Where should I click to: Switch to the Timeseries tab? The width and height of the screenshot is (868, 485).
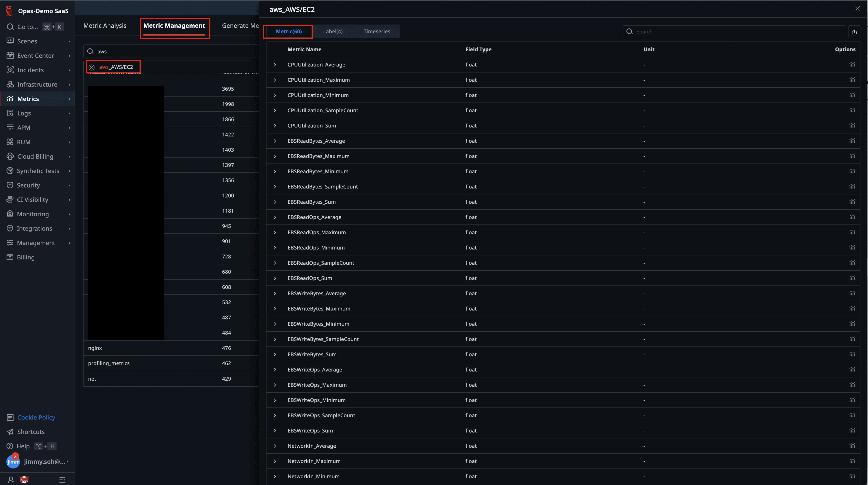point(376,31)
